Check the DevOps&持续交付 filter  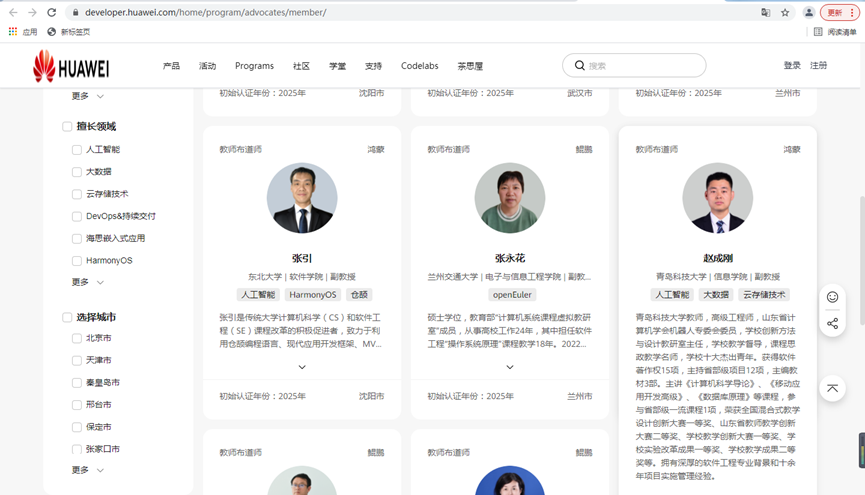pyautogui.click(x=77, y=216)
